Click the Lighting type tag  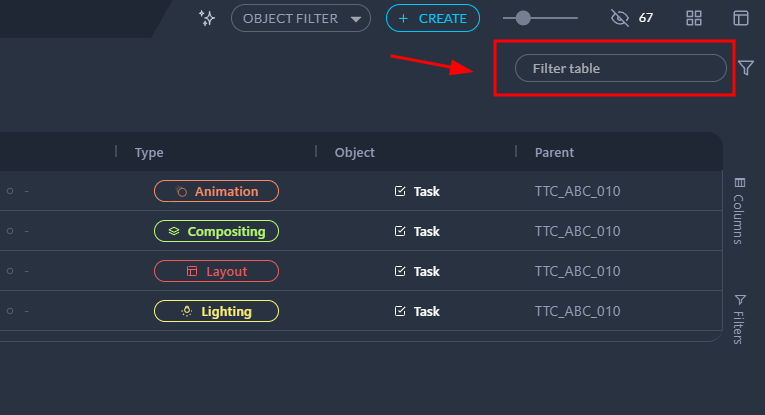[x=216, y=311]
